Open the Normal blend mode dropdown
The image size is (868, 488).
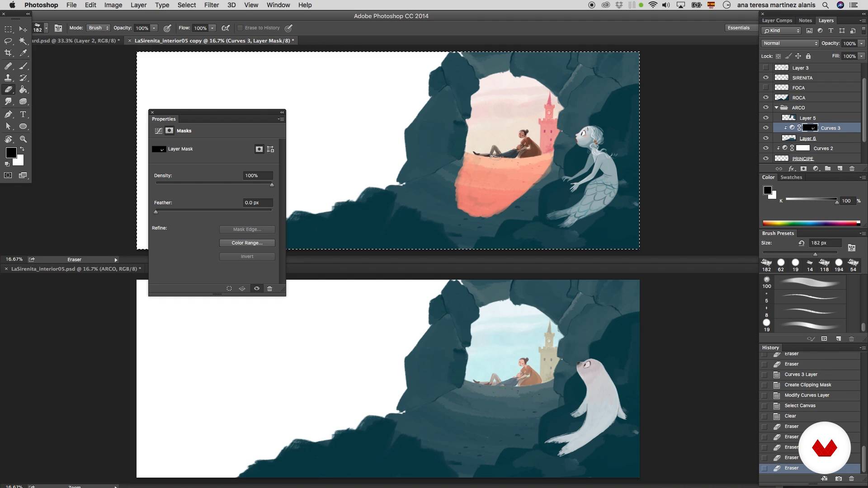coord(790,43)
